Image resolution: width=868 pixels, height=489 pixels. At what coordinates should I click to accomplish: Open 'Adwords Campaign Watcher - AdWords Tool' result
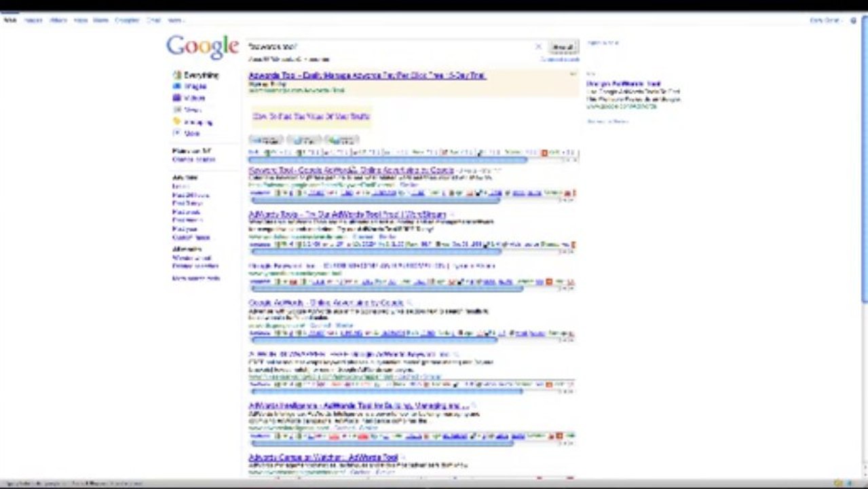tap(323, 458)
